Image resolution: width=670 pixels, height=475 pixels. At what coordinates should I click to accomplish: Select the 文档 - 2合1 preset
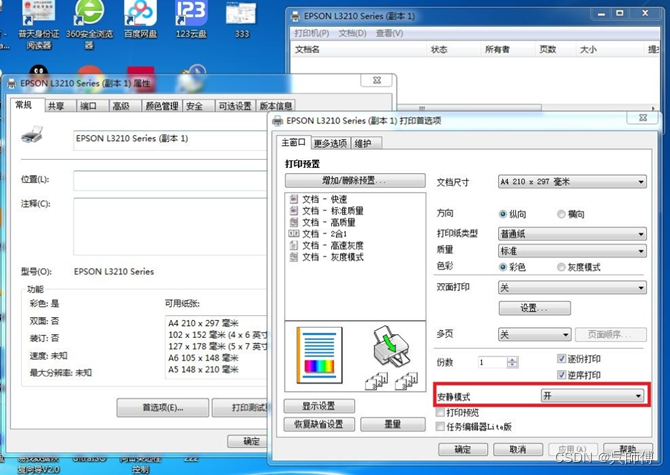tap(318, 234)
